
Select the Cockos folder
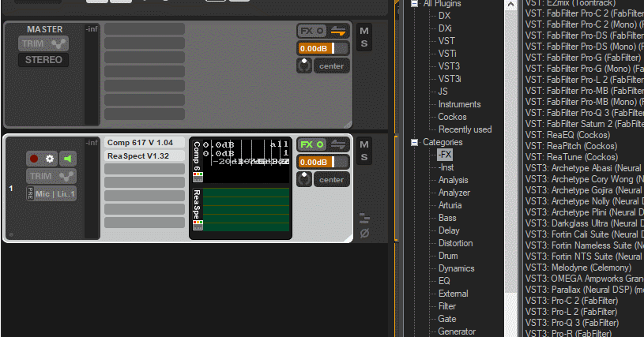point(452,117)
